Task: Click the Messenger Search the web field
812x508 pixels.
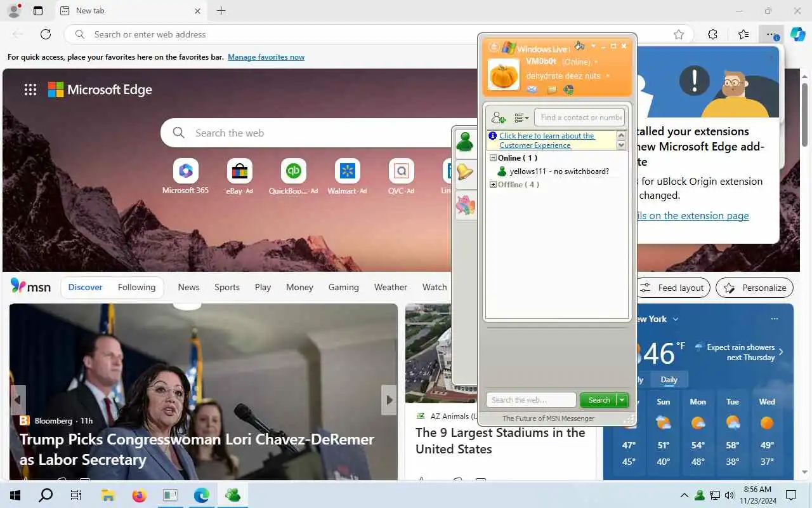Action: pos(531,400)
